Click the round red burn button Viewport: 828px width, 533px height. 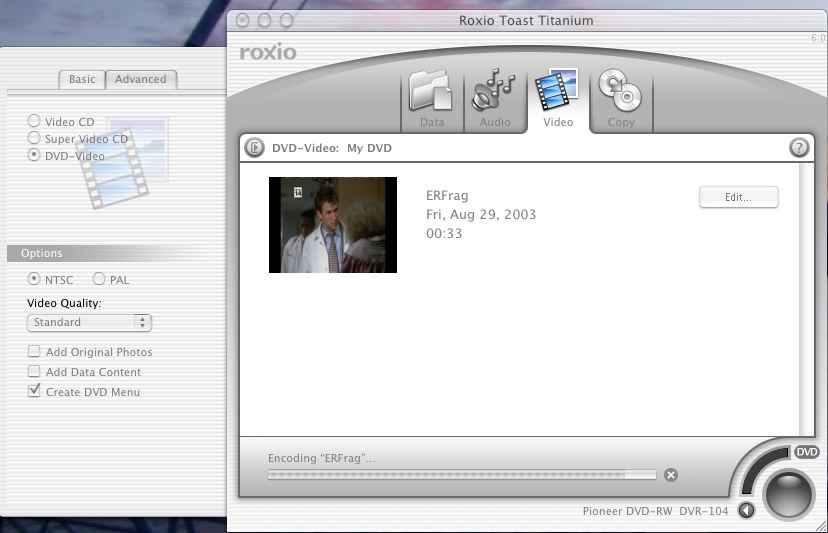(788, 494)
